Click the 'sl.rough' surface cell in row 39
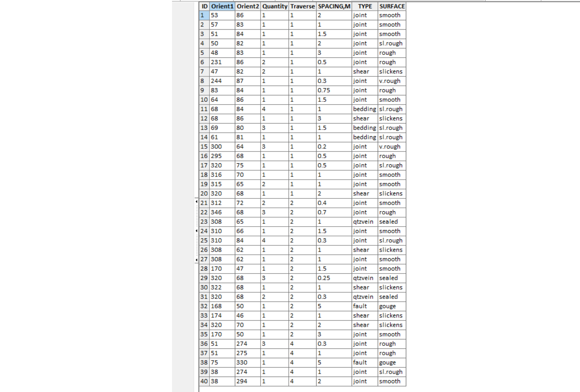The image size is (580, 392). click(392, 372)
